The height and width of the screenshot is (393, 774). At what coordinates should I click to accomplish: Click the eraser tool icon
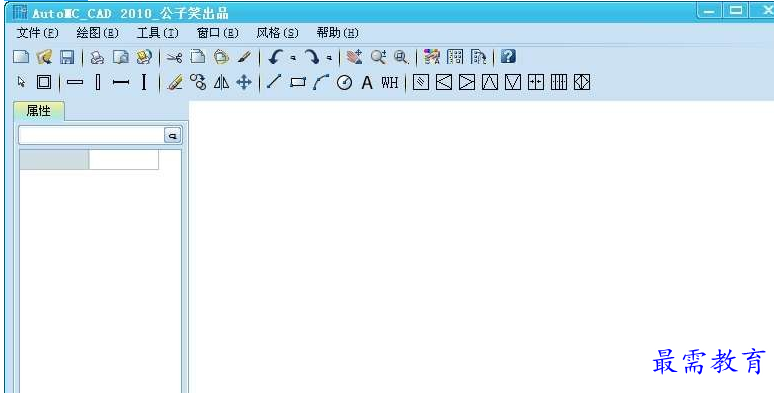(x=174, y=82)
